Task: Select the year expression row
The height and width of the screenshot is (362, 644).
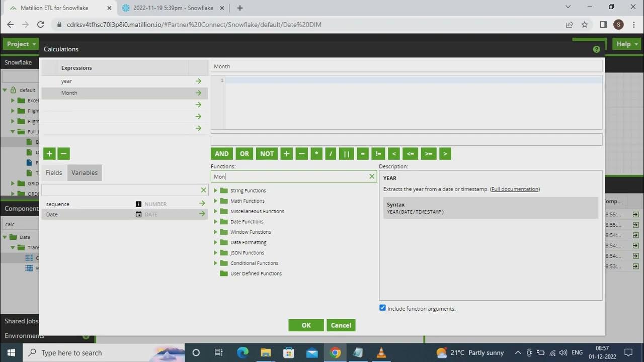Action: [x=125, y=81]
